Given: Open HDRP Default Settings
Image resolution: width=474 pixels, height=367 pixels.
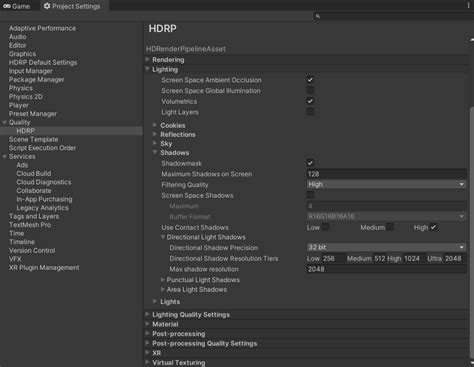Looking at the screenshot, I should coord(43,62).
